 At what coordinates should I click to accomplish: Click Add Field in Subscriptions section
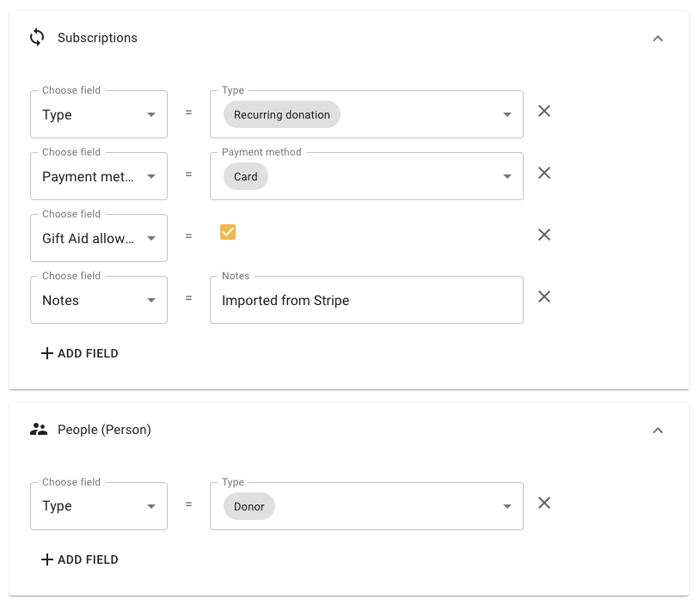click(x=79, y=353)
